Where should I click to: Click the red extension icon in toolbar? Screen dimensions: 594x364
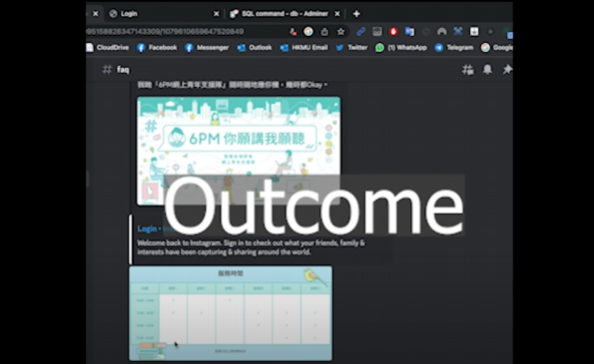click(393, 31)
